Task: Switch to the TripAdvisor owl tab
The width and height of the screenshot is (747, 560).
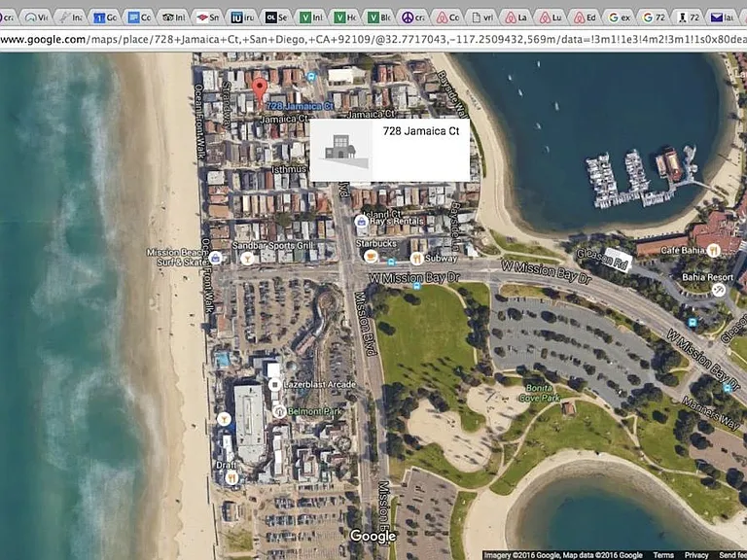Action: [174, 17]
